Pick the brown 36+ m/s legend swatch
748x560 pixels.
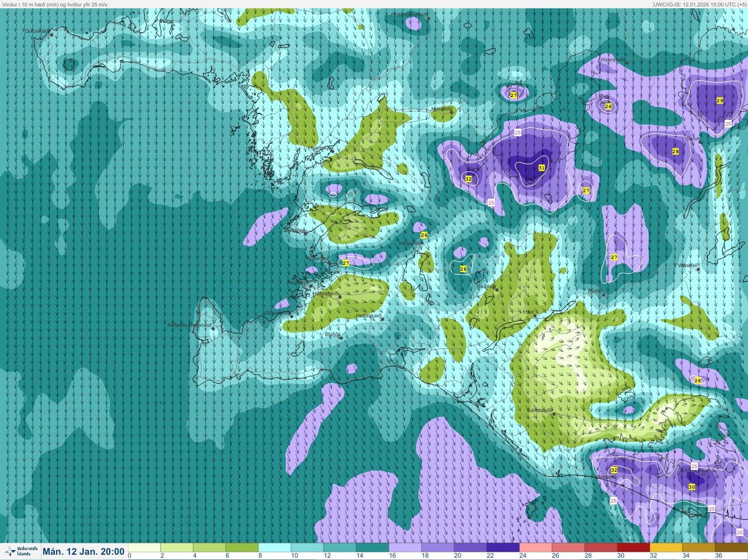point(733,548)
